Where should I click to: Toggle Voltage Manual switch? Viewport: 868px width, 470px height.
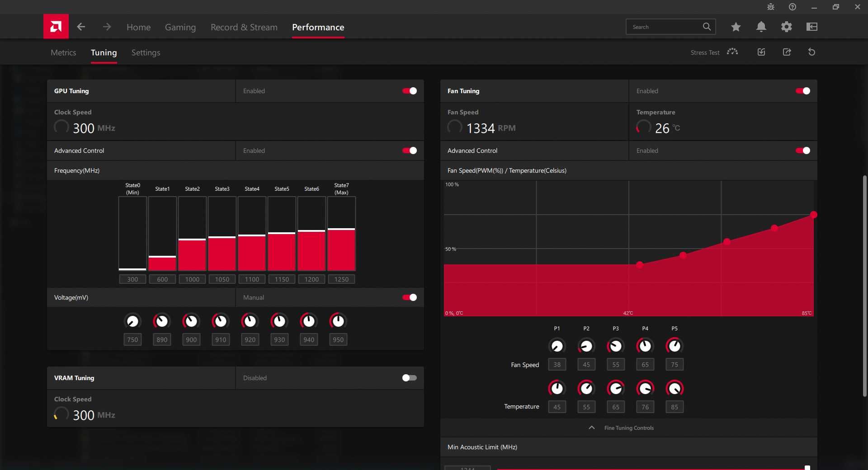point(410,297)
